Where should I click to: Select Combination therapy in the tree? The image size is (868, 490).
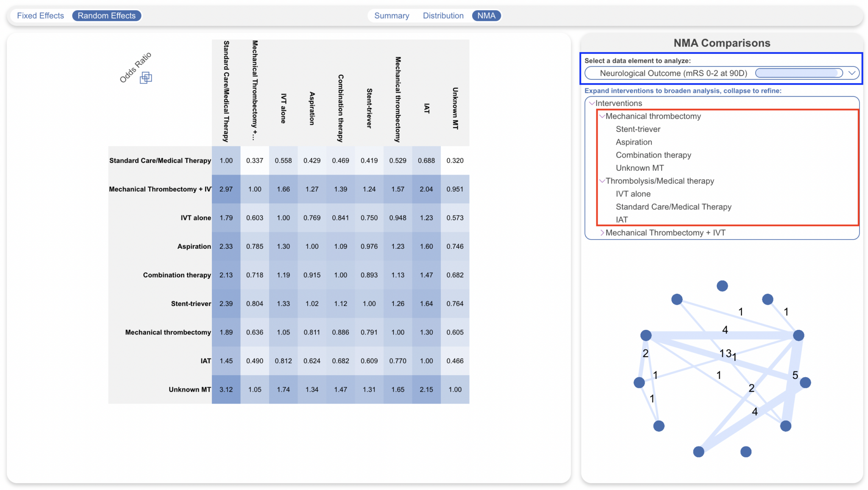[653, 155]
